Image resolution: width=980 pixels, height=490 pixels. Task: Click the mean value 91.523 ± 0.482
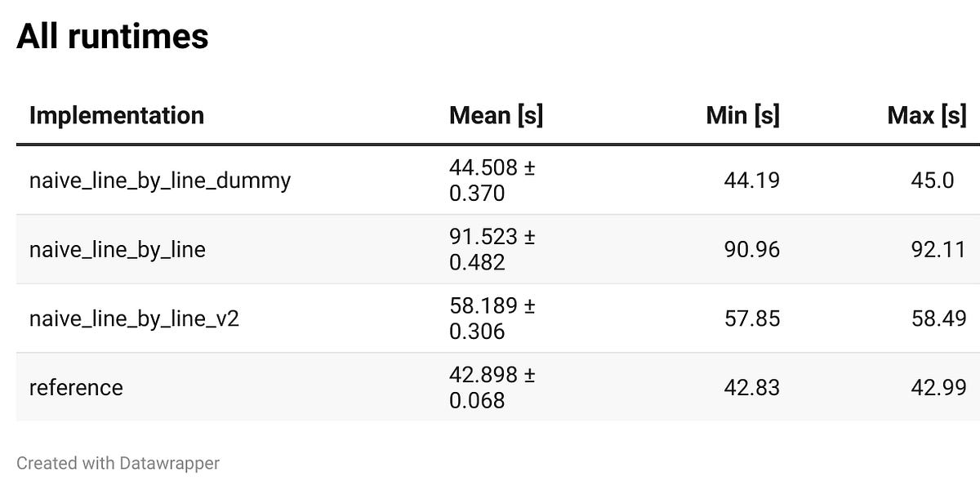[492, 249]
